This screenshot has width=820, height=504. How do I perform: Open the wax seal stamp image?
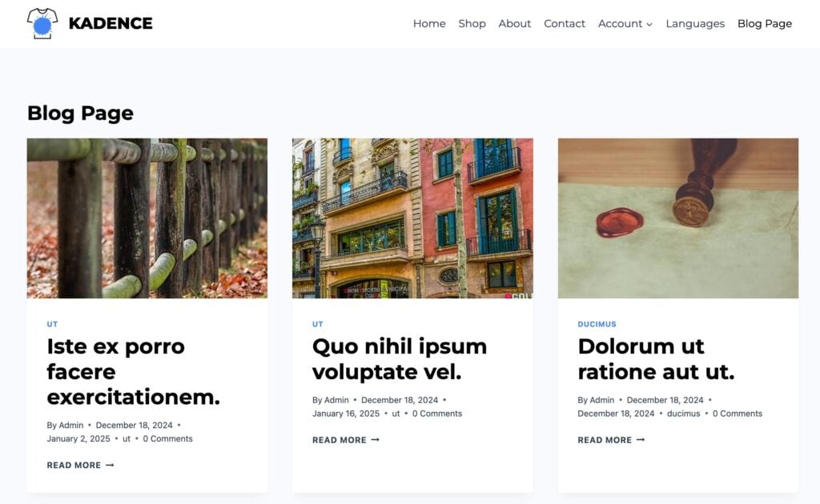tap(678, 218)
